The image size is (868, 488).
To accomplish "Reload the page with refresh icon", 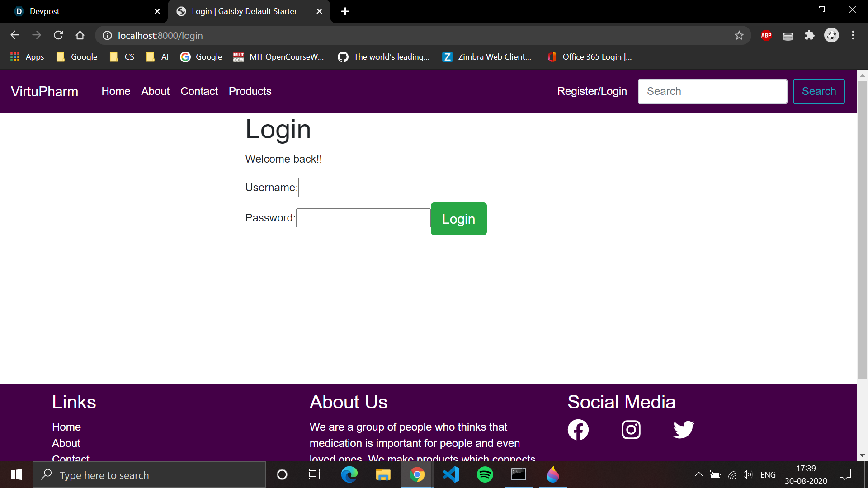I will [58, 35].
